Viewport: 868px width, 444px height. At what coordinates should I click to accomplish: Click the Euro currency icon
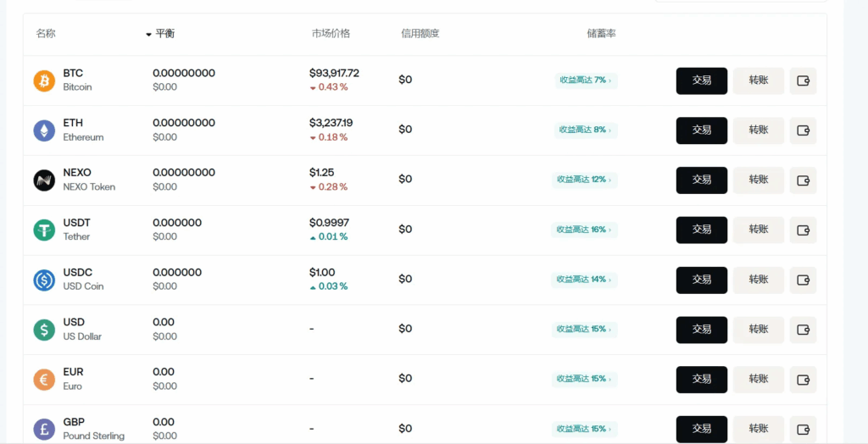(x=44, y=379)
